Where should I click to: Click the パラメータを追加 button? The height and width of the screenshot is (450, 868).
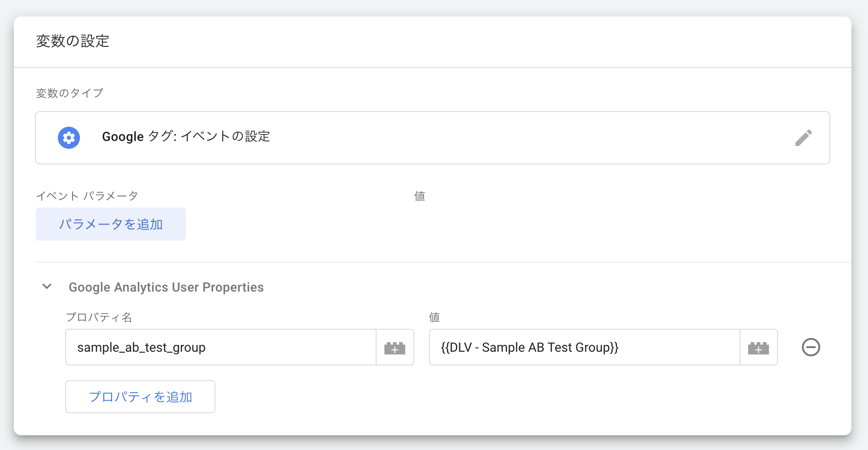coord(111,224)
